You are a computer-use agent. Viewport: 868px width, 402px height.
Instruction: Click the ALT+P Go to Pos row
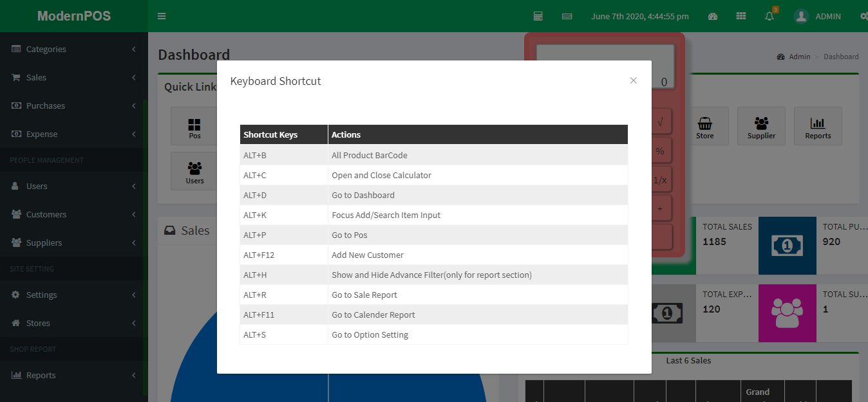(433, 235)
